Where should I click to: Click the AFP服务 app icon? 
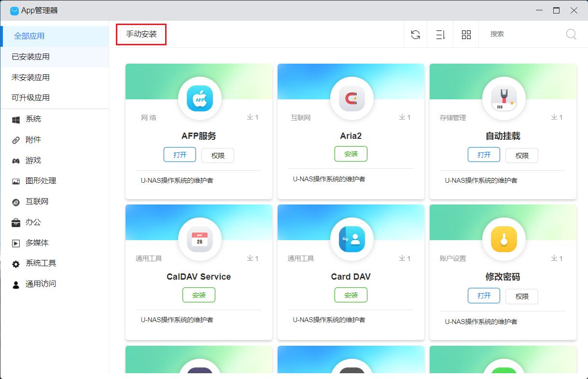(199, 99)
